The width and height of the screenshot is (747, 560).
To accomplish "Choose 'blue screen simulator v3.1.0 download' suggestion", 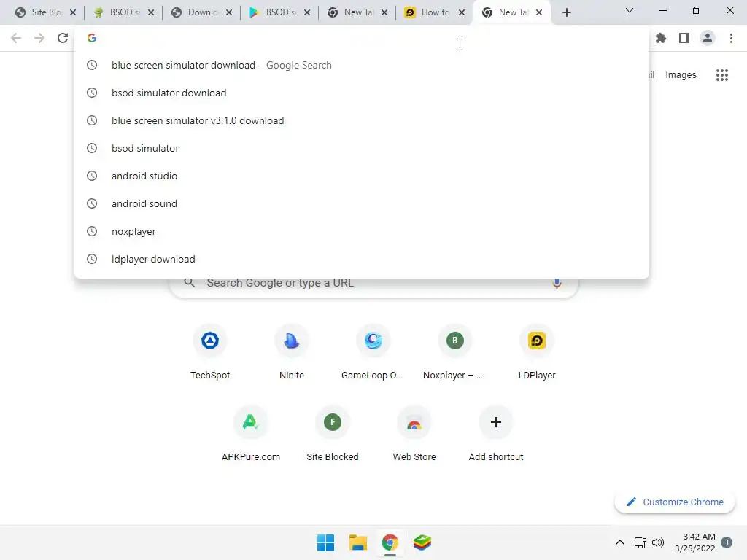I will tap(362, 120).
